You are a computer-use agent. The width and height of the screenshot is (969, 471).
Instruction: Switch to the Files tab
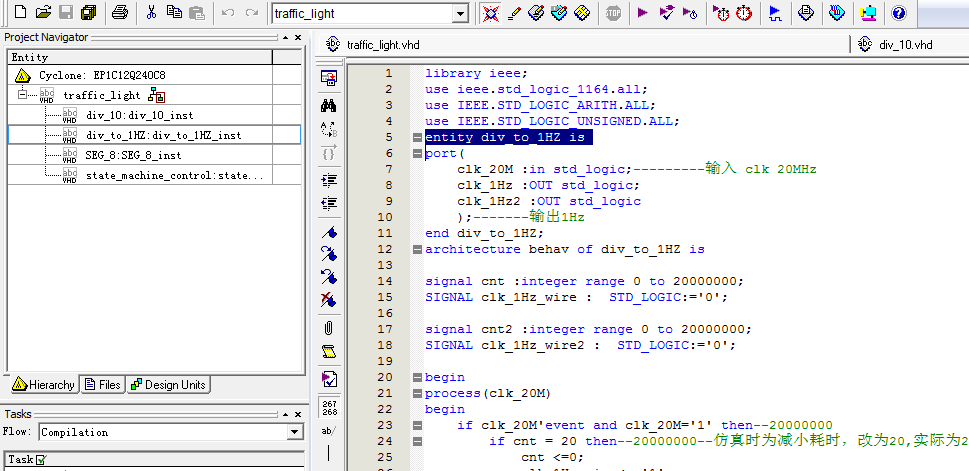point(103,385)
